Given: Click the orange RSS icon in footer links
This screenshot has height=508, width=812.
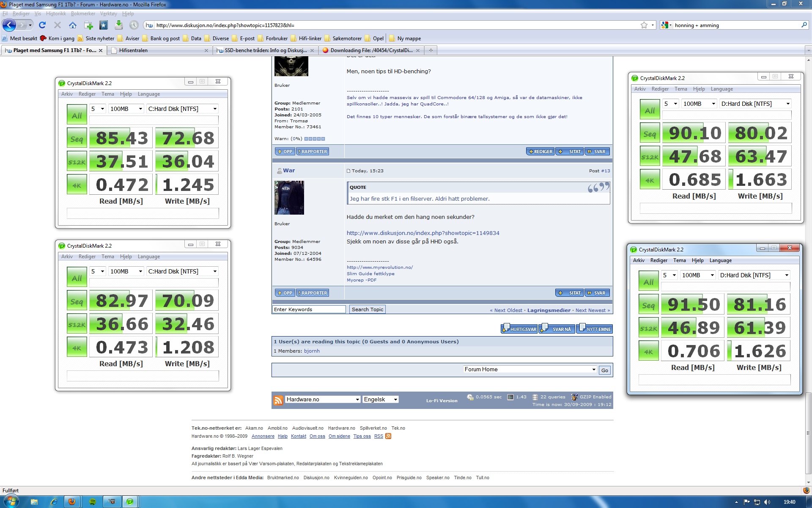Looking at the screenshot, I should point(388,436).
